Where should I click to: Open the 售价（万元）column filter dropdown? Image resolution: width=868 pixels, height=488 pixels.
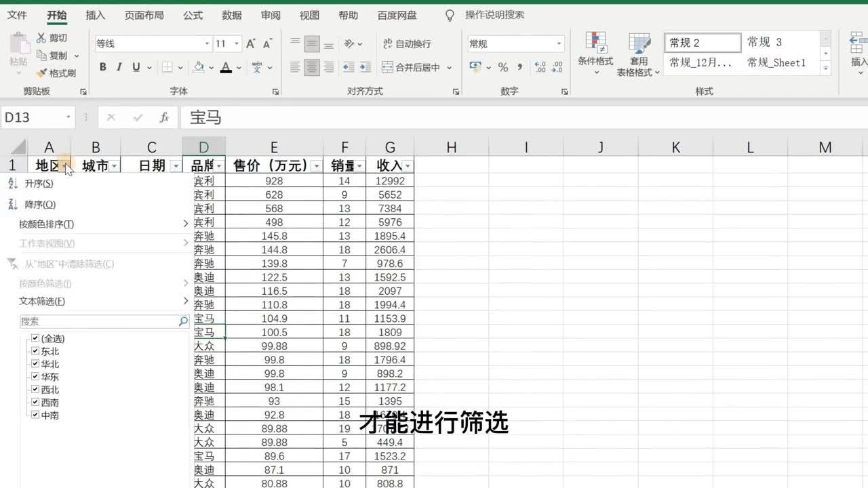pyautogui.click(x=317, y=166)
